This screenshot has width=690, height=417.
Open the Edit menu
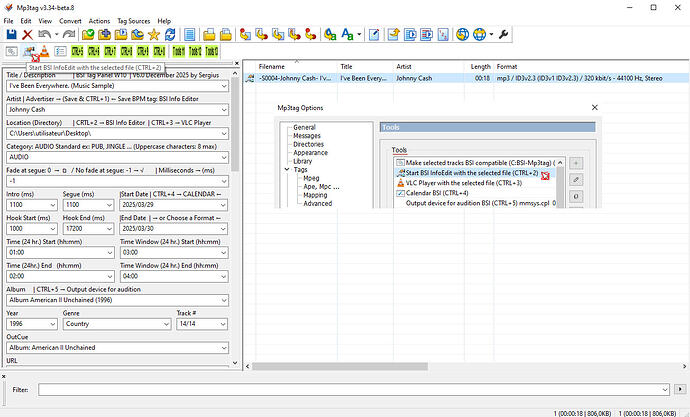tap(26, 21)
